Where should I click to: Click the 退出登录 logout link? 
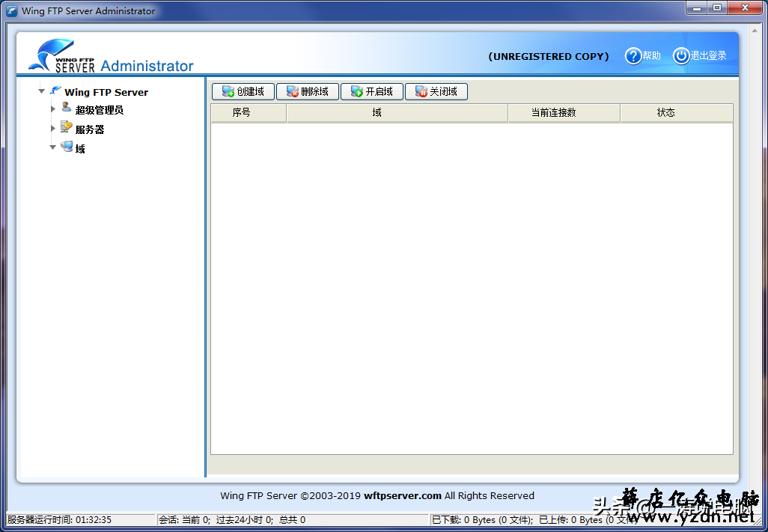coord(708,56)
